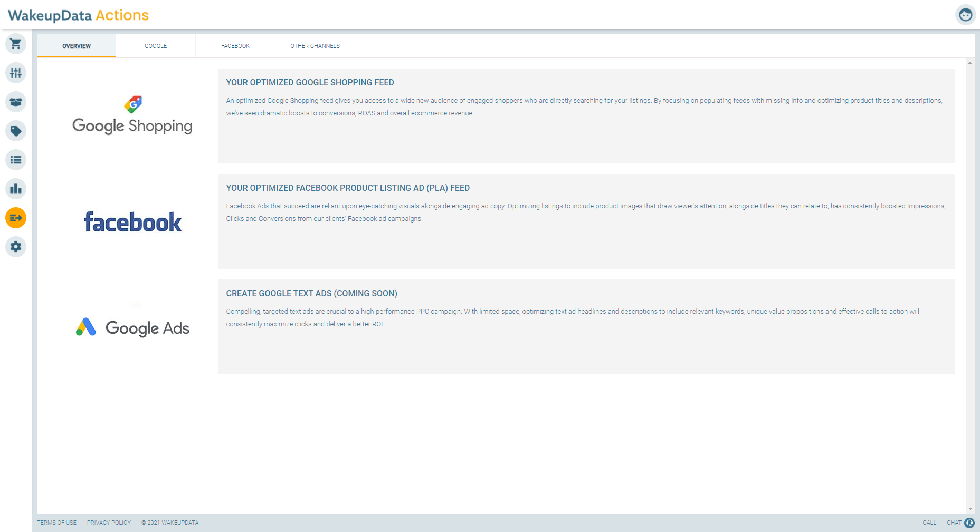This screenshot has width=980, height=532.
Task: Click the Your Optimized Google Shopping Feed heading
Action: pyautogui.click(x=310, y=82)
